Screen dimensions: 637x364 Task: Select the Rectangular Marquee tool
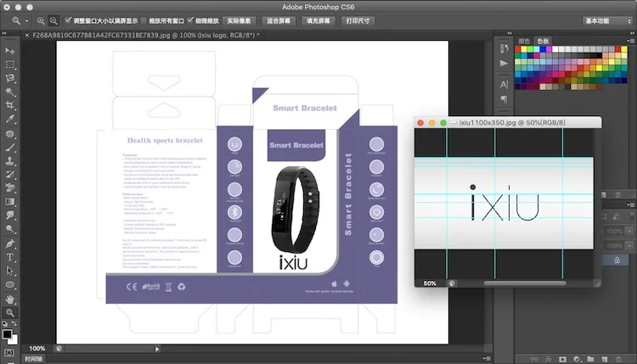click(10, 64)
